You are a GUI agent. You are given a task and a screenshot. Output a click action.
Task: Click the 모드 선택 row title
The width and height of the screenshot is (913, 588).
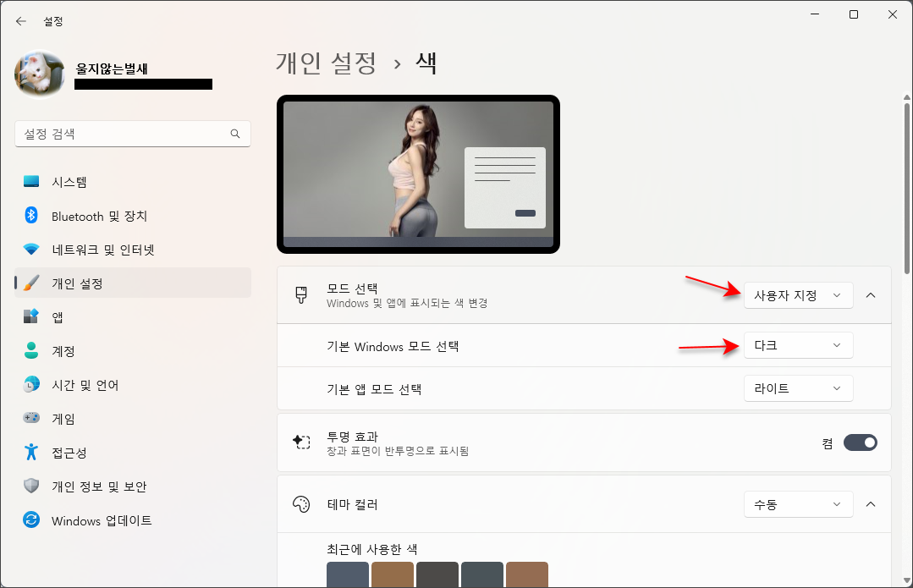coord(352,289)
